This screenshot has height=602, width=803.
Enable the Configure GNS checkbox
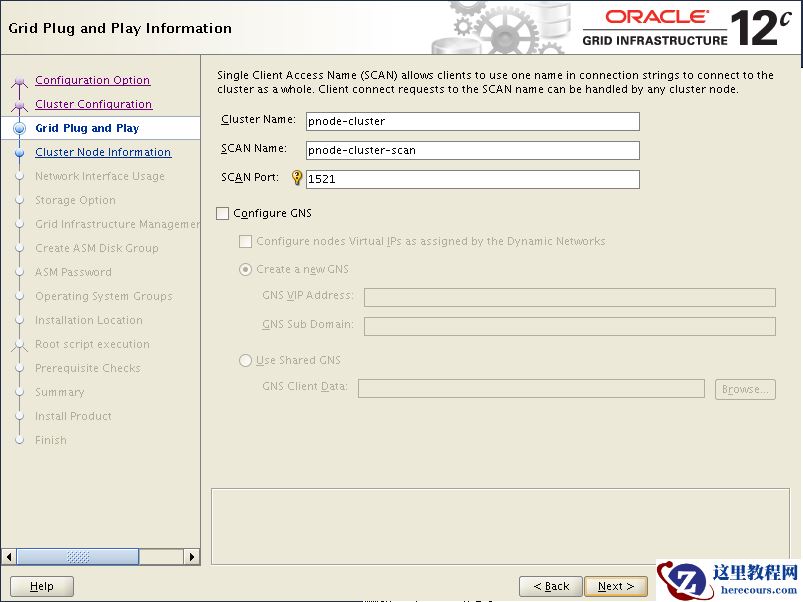tap(222, 213)
